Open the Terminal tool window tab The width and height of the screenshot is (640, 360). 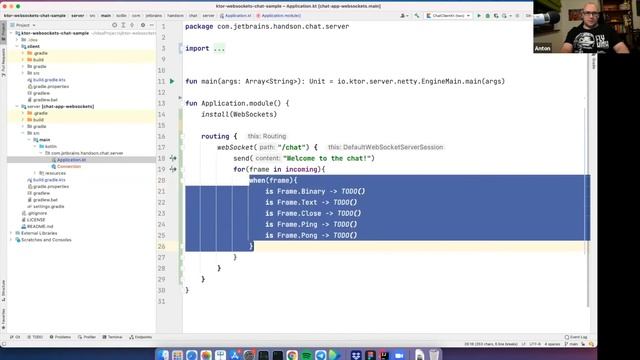pos(112,337)
